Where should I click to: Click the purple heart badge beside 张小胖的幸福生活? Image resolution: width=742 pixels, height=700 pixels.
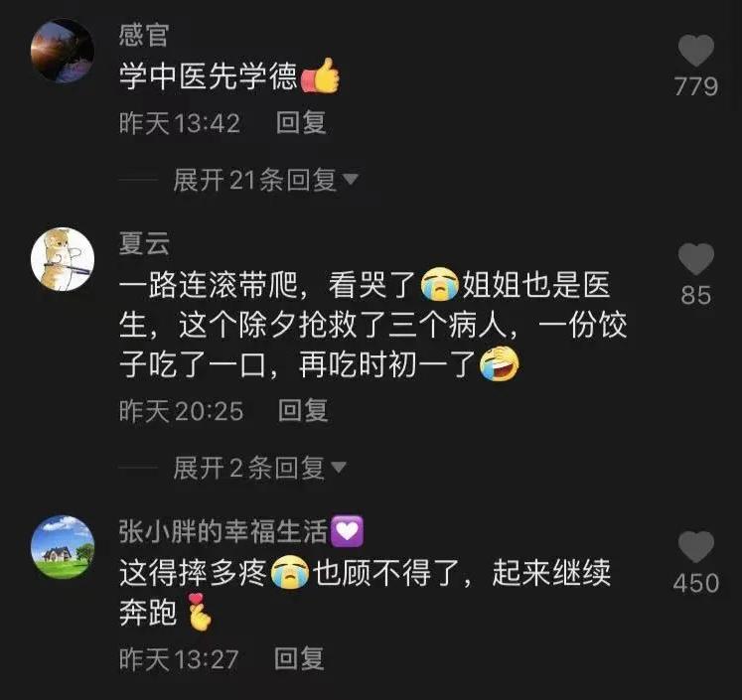coord(348,531)
